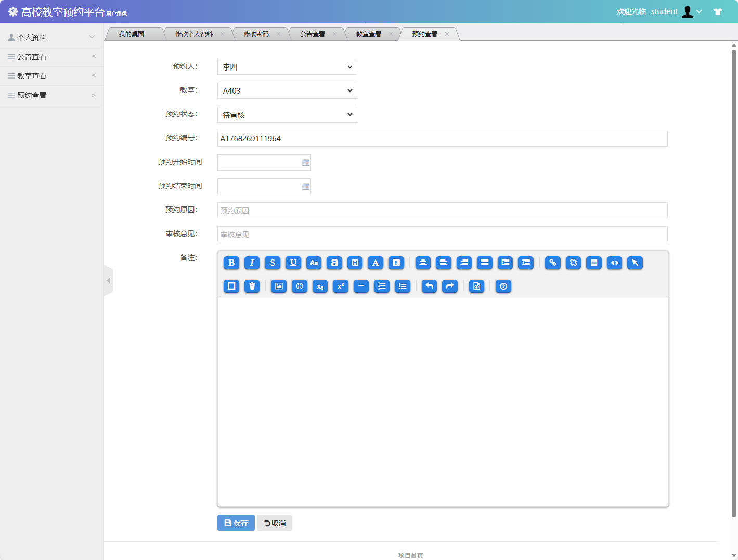
Task: Open the 教室 dropdown showing A403
Action: click(x=287, y=91)
